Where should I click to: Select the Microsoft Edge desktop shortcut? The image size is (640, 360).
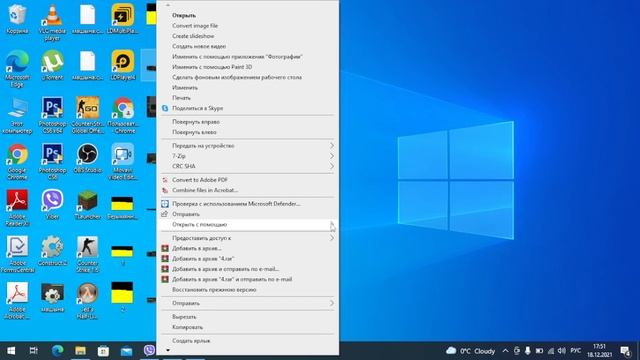point(17,69)
